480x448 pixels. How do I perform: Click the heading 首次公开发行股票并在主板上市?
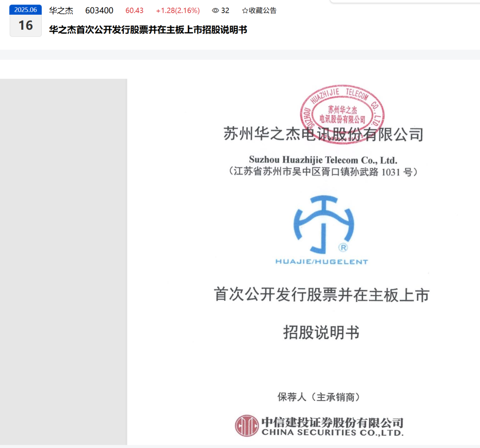point(322,295)
